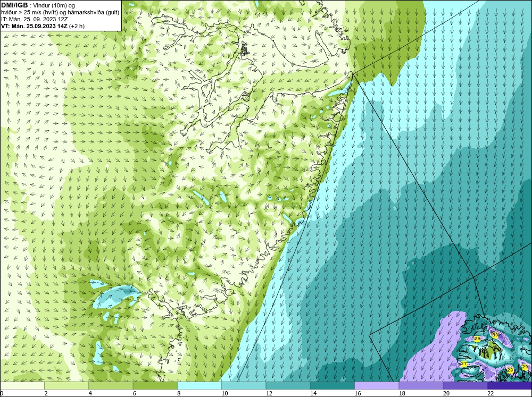Select the 'IT: Mán. 25. 09. 2023 12Z' line
532x397 pixels.
click(34, 19)
